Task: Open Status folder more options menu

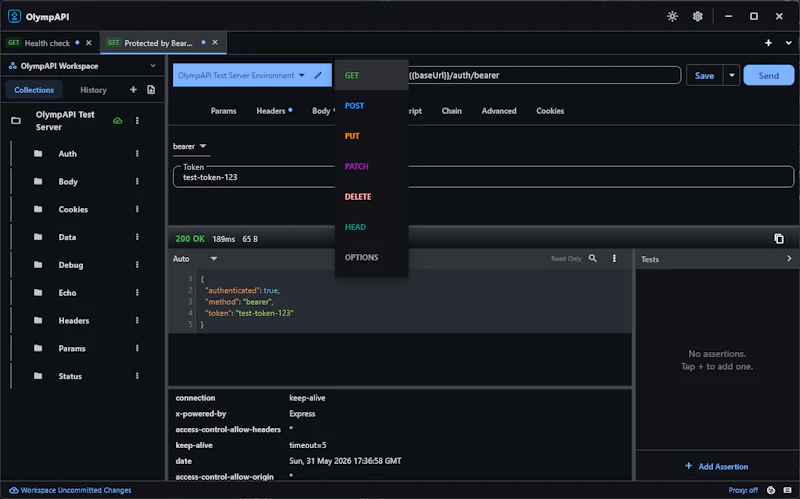Action: coord(137,376)
